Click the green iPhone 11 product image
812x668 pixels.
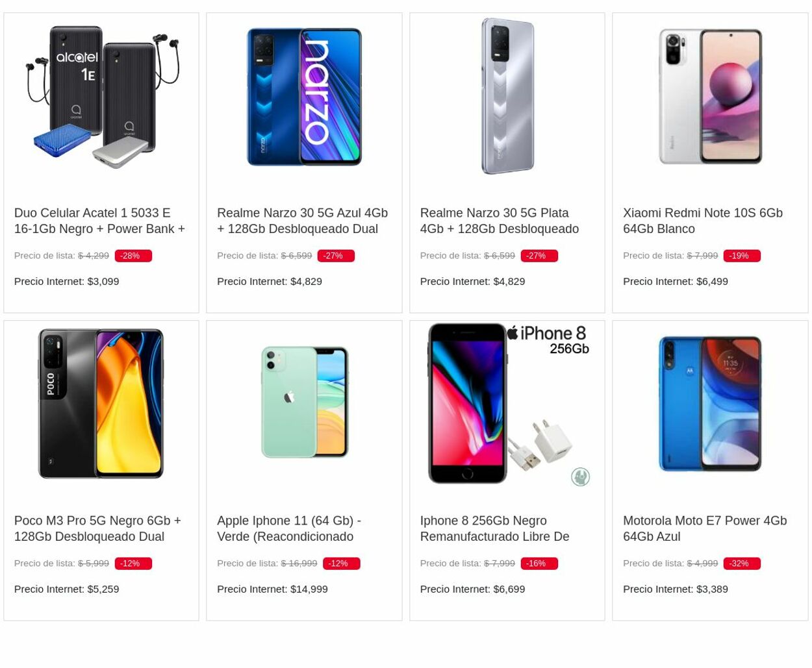click(303, 402)
